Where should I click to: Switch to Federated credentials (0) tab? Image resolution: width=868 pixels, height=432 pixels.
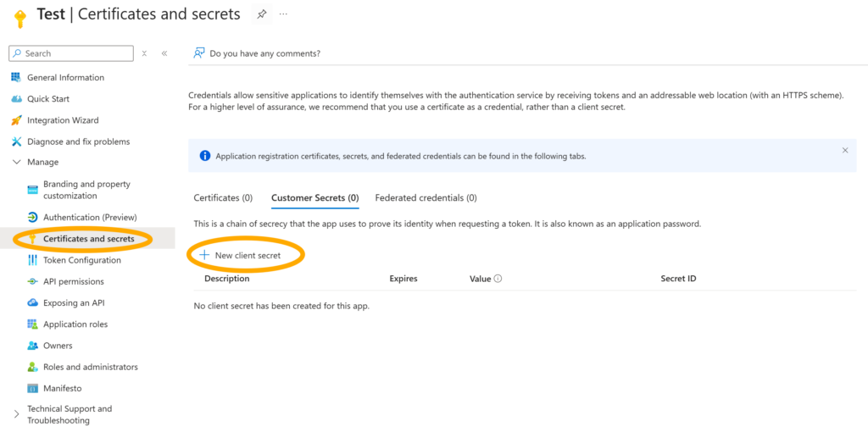[x=426, y=198]
